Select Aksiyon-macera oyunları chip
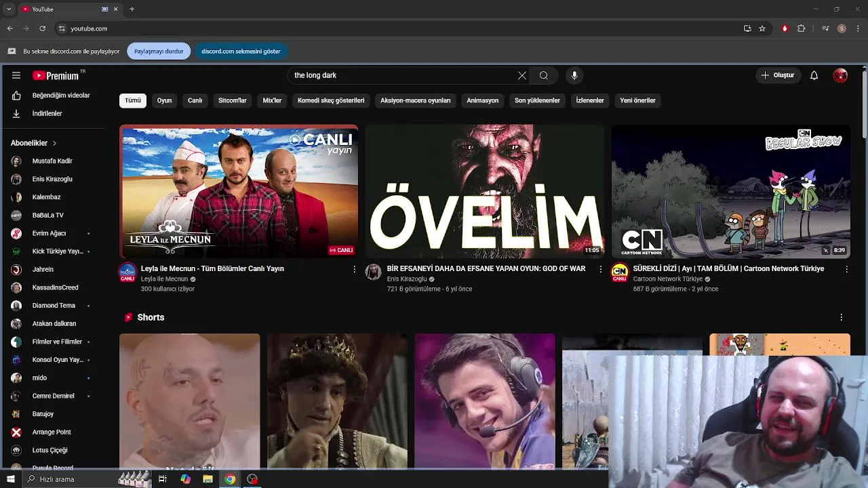868x488 pixels. click(416, 100)
